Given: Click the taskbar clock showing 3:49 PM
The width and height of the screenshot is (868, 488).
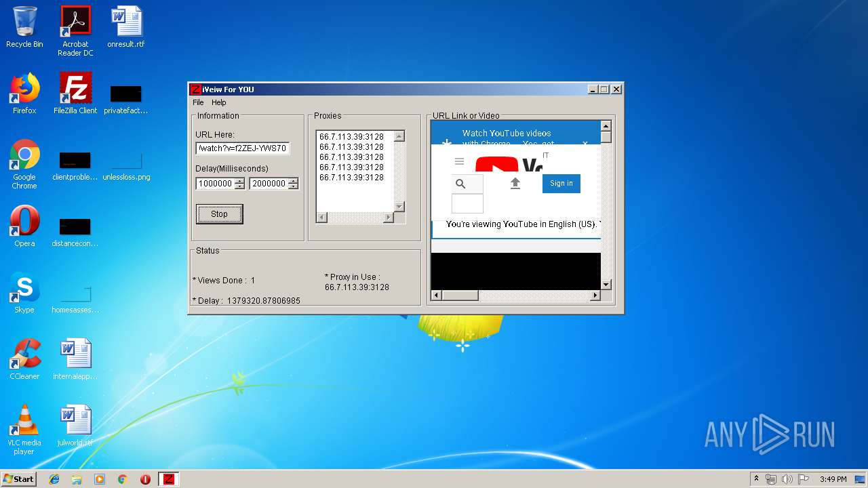Looking at the screenshot, I should pyautogui.click(x=833, y=479).
